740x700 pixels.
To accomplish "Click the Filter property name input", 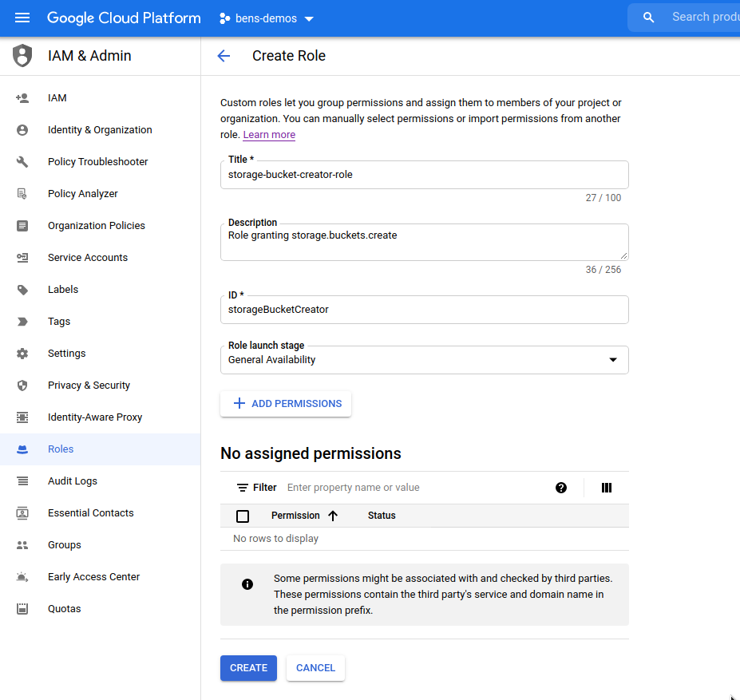I will tap(415, 488).
